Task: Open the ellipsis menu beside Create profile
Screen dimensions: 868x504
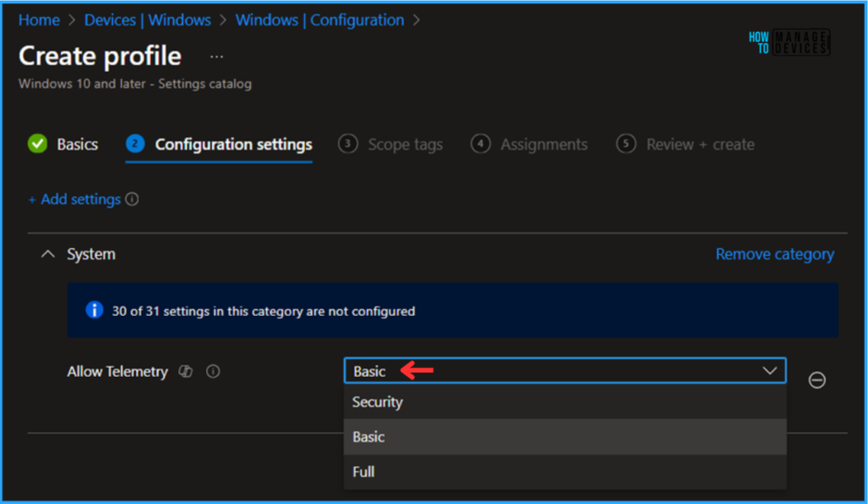Action: pyautogui.click(x=216, y=57)
